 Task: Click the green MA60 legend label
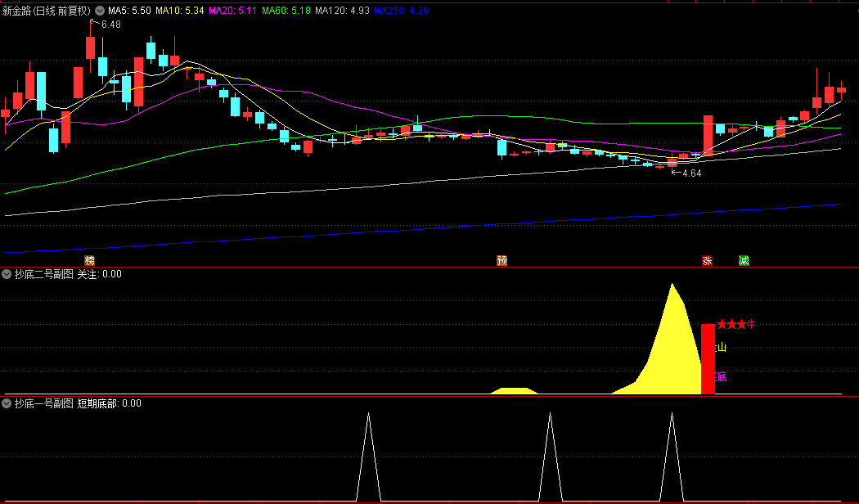tap(286, 11)
